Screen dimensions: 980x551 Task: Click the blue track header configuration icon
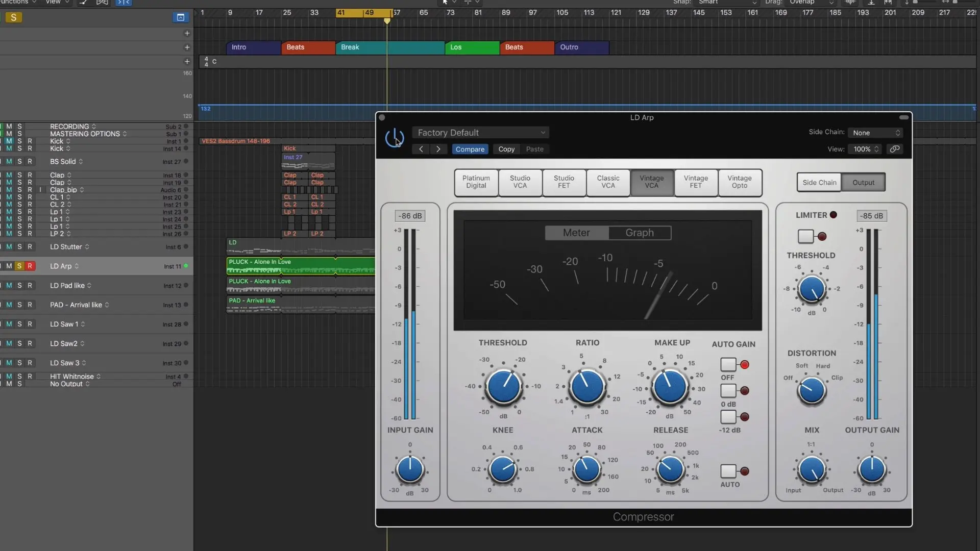pos(180,17)
